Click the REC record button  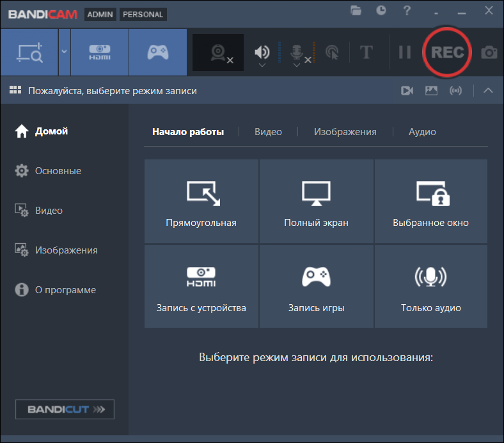pos(447,52)
